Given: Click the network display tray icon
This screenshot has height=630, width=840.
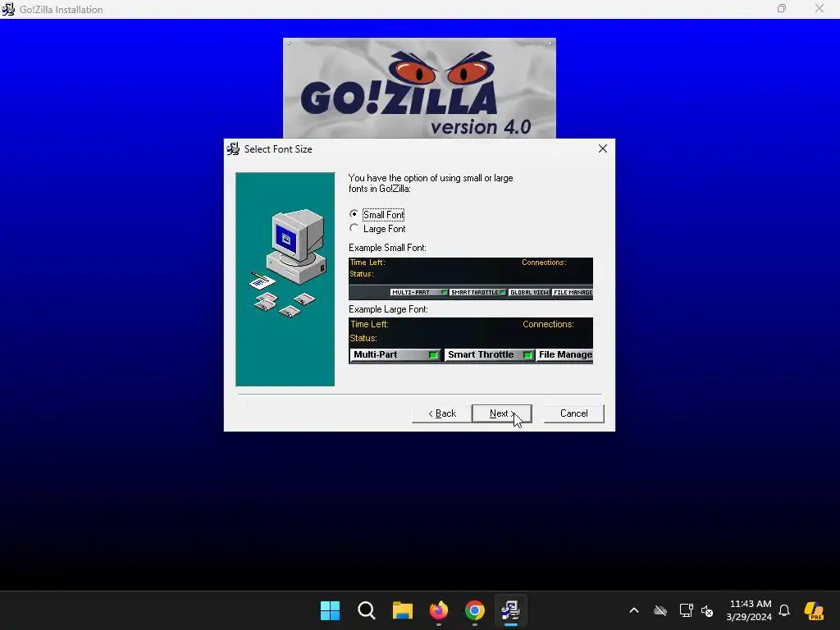Looking at the screenshot, I should pyautogui.click(x=687, y=610).
